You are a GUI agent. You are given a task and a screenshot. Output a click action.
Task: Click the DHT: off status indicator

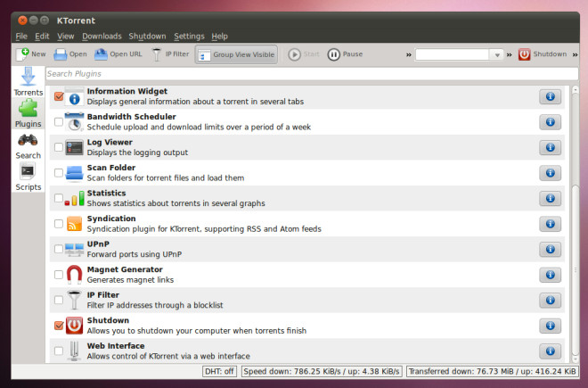[x=219, y=371]
